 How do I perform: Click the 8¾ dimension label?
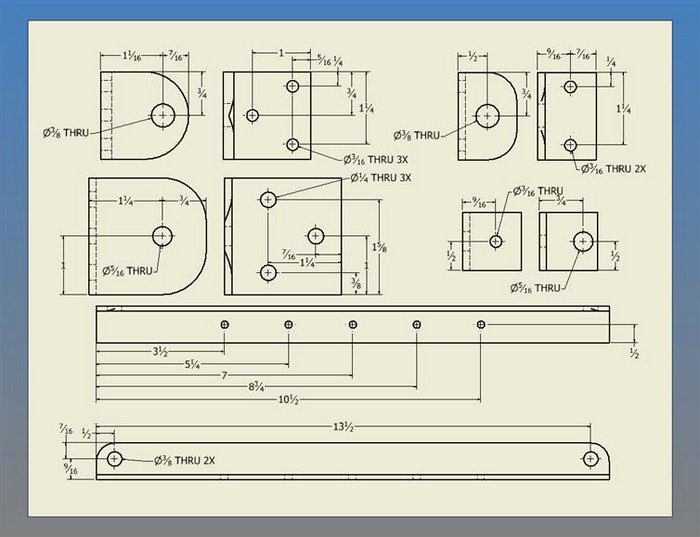pyautogui.click(x=256, y=385)
